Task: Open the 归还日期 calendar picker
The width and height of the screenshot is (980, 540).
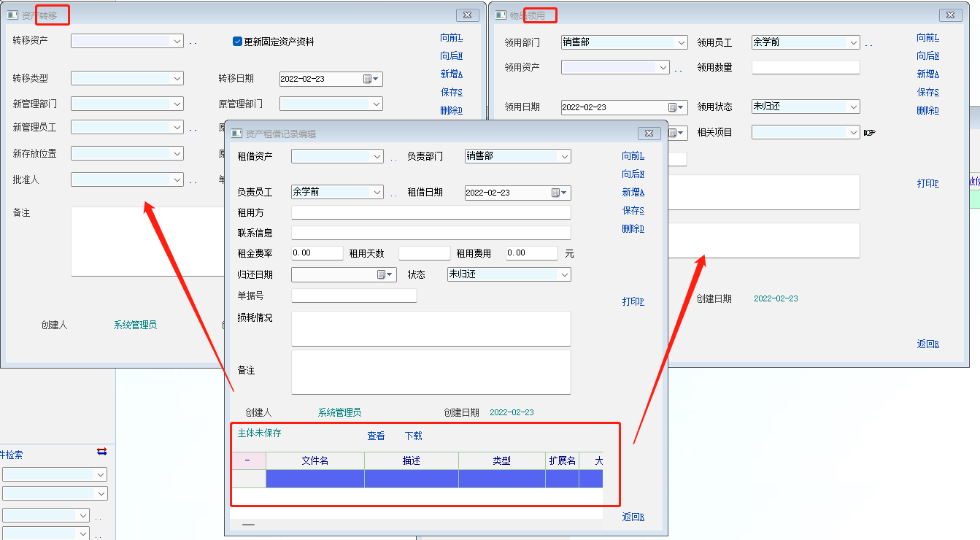Action: point(385,274)
